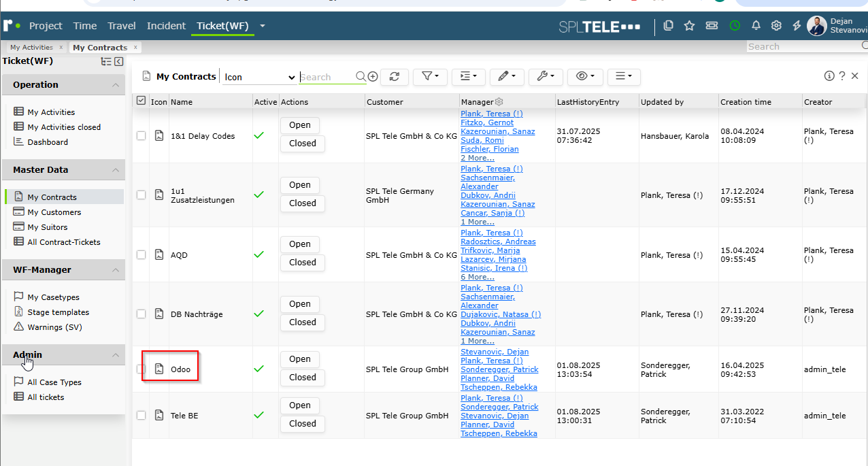Open the filter funnel dropdown
Screen dimensions: 868x466
click(430, 77)
